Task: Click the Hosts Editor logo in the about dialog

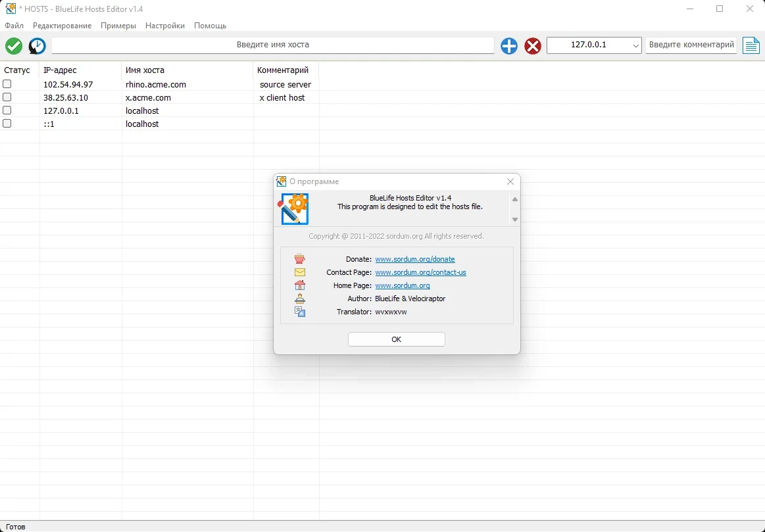Action: [294, 208]
